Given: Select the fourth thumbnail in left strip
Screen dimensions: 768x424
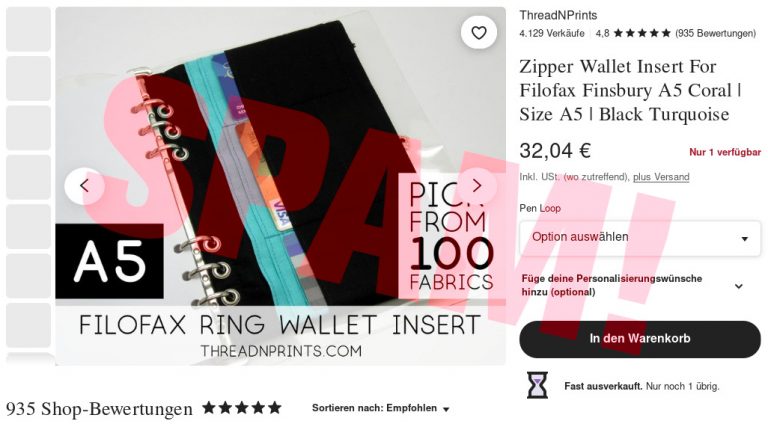Looking at the screenshot, I should (28, 177).
